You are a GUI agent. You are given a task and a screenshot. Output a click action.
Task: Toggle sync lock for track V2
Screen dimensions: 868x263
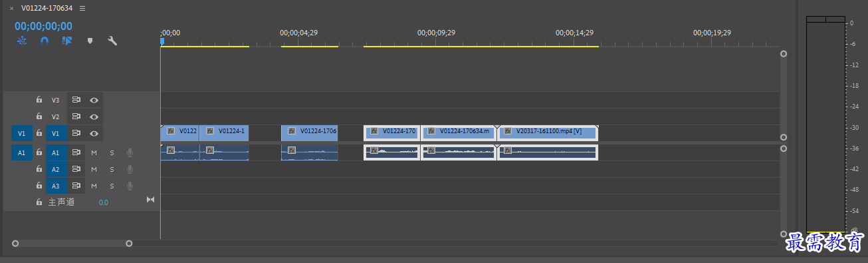coord(76,117)
